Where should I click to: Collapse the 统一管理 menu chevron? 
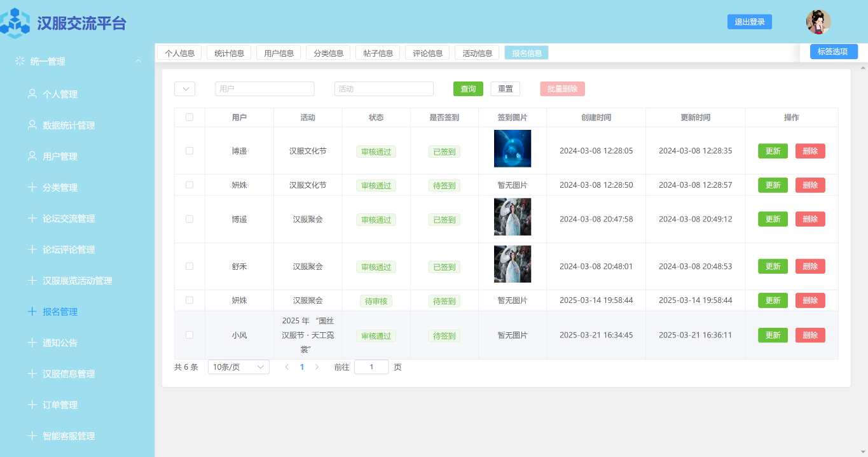pos(138,61)
